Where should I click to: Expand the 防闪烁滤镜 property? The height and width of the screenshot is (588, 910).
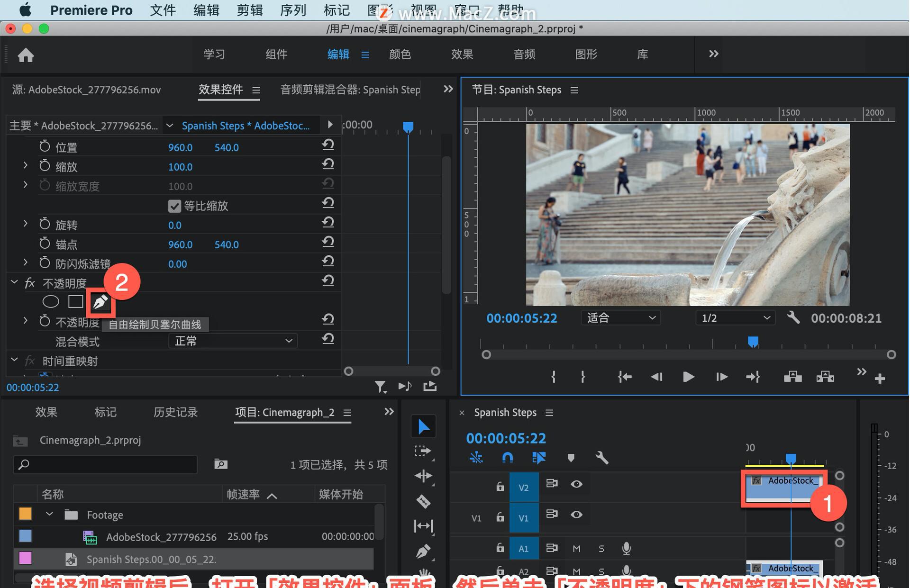(25, 262)
